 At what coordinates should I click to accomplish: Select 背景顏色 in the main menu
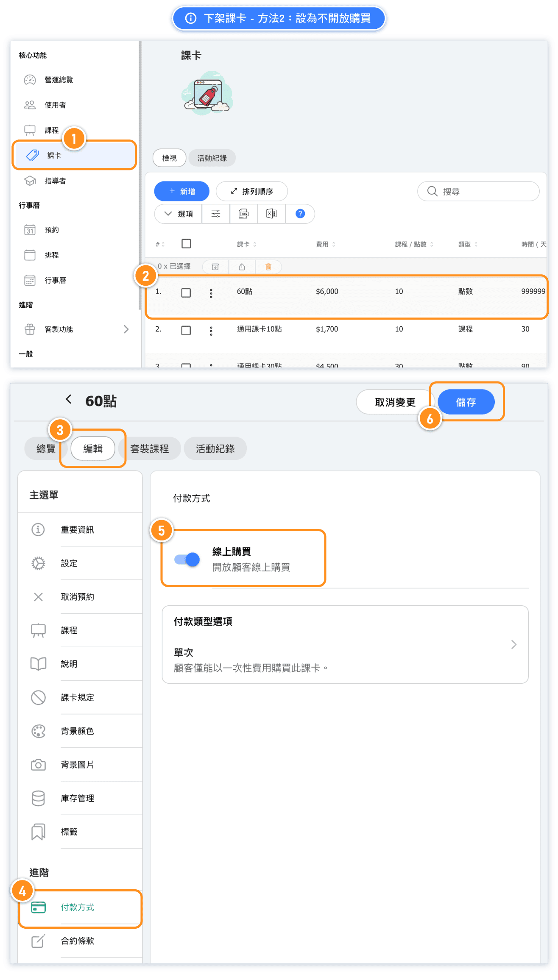[x=78, y=731]
